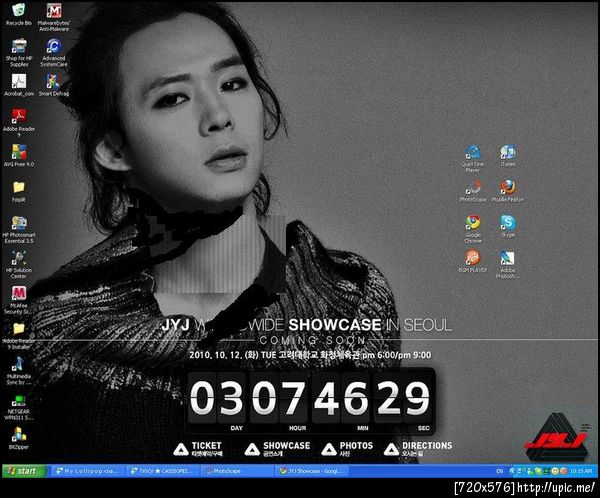Image resolution: width=600 pixels, height=498 pixels.
Task: Launch AVG Free 9.0 shortcut
Action: tap(19, 155)
